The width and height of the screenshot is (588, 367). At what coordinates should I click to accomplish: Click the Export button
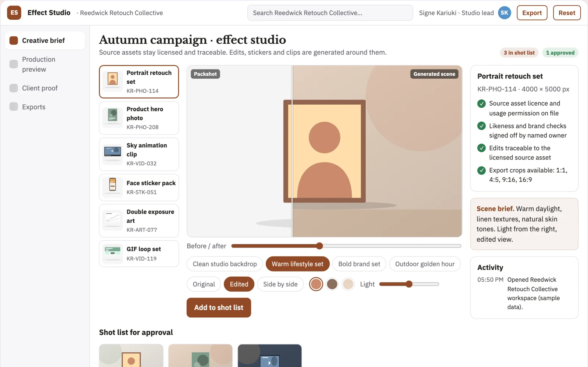coord(532,13)
